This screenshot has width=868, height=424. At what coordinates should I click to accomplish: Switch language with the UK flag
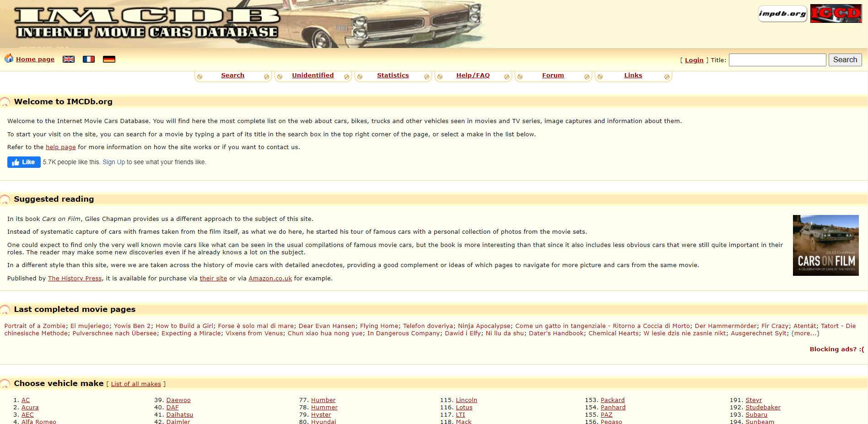[69, 59]
